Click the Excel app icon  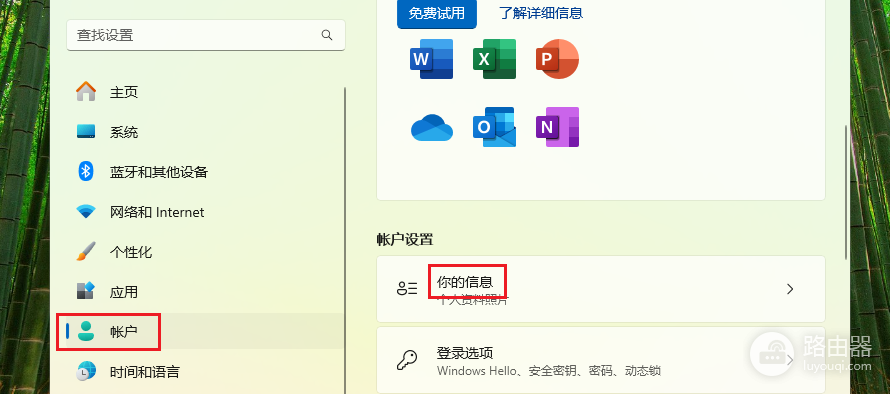[494, 58]
